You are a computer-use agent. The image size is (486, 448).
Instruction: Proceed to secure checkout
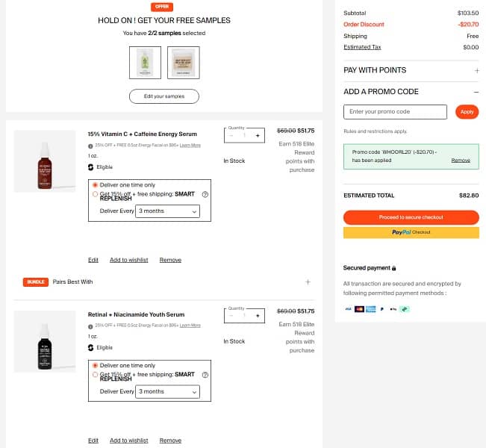(411, 217)
